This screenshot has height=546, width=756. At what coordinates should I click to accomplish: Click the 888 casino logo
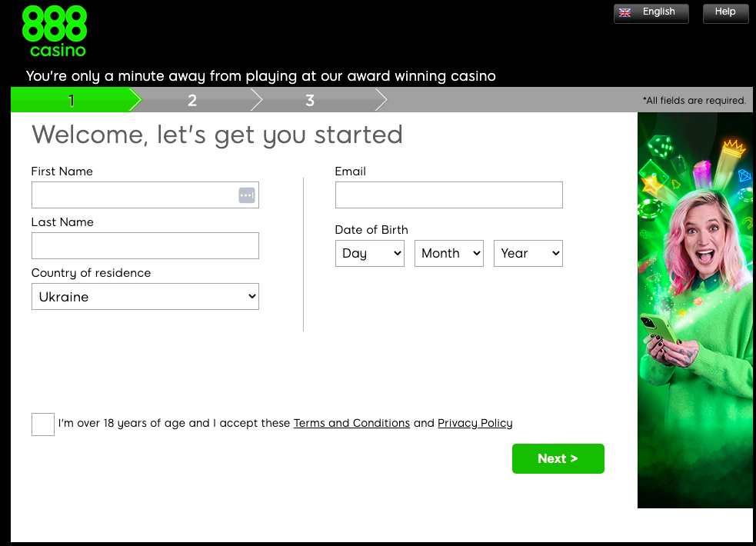[x=55, y=32]
